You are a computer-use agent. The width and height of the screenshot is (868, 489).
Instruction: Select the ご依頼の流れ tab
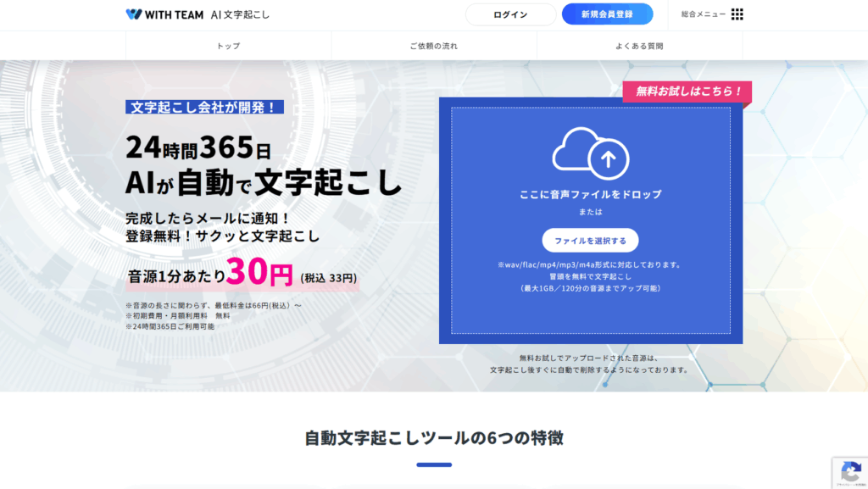434,46
